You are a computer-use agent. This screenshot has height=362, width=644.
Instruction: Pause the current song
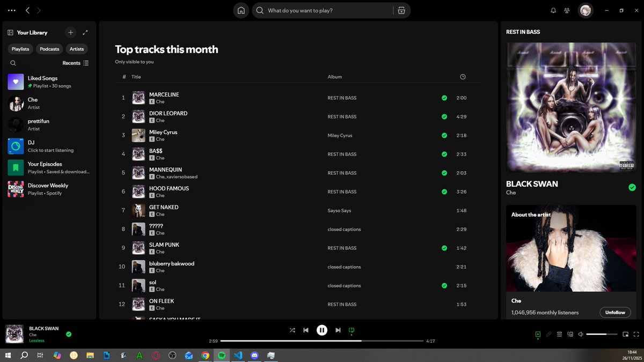pyautogui.click(x=322, y=330)
